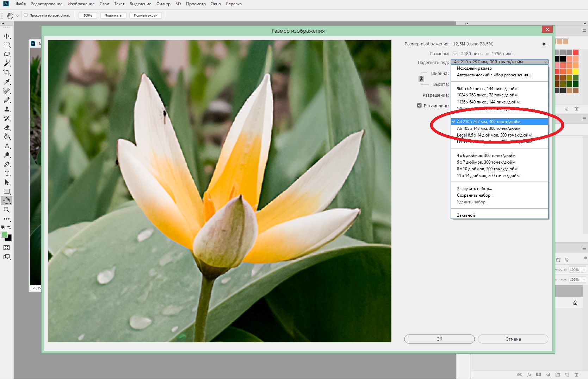Select the Horizontal Type tool
Image resolution: width=588 pixels, height=380 pixels.
(7, 173)
